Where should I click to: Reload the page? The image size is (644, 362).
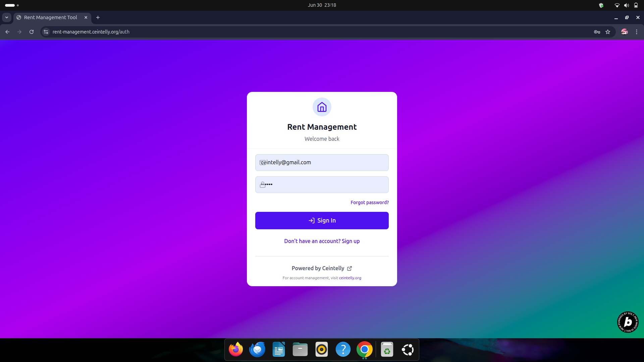32,32
